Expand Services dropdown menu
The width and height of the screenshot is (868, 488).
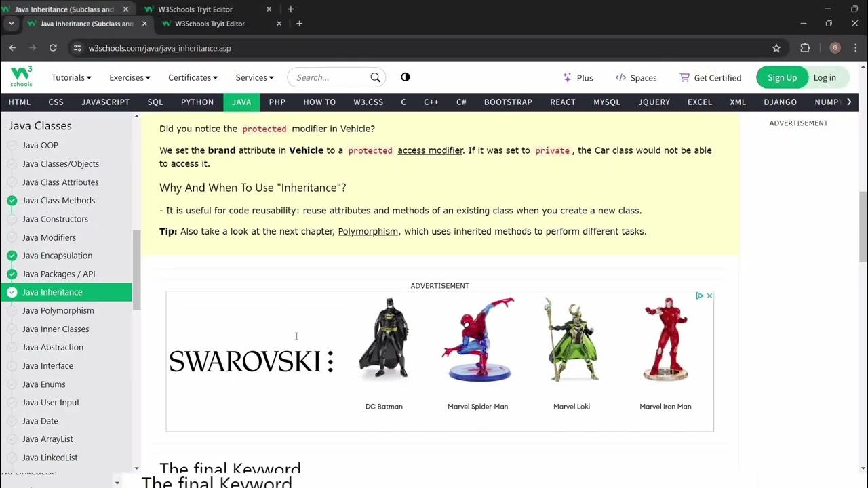coord(254,77)
